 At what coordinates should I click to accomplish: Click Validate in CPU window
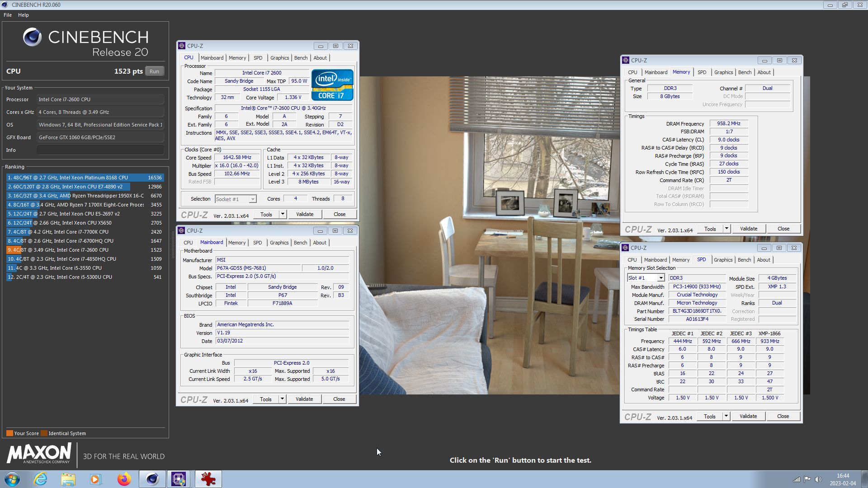coord(305,214)
